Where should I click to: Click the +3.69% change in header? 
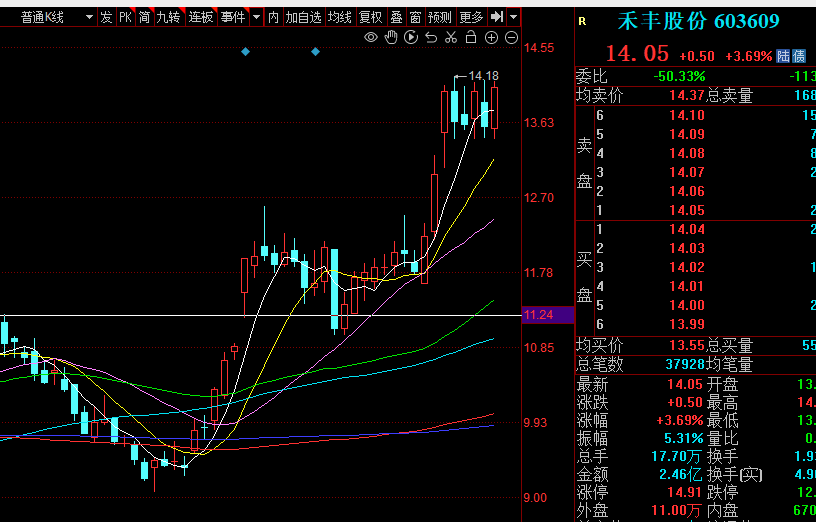[x=748, y=56]
